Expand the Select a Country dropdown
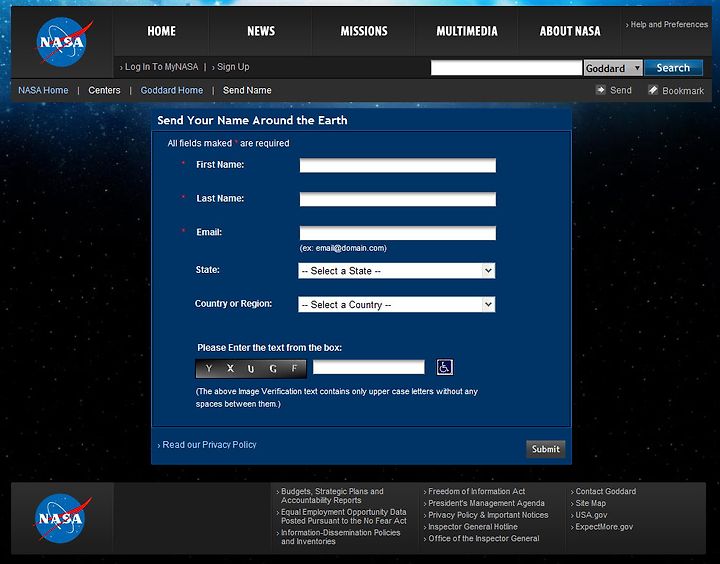The height and width of the screenshot is (564, 720). tap(397, 305)
